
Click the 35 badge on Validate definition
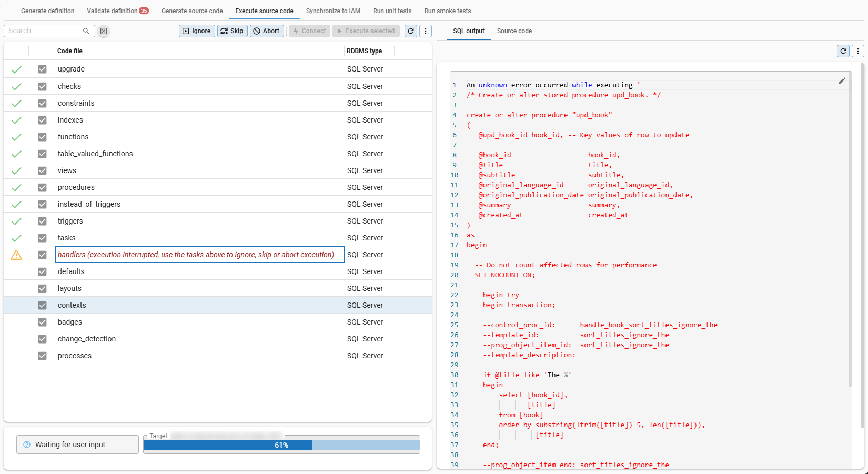coord(144,11)
